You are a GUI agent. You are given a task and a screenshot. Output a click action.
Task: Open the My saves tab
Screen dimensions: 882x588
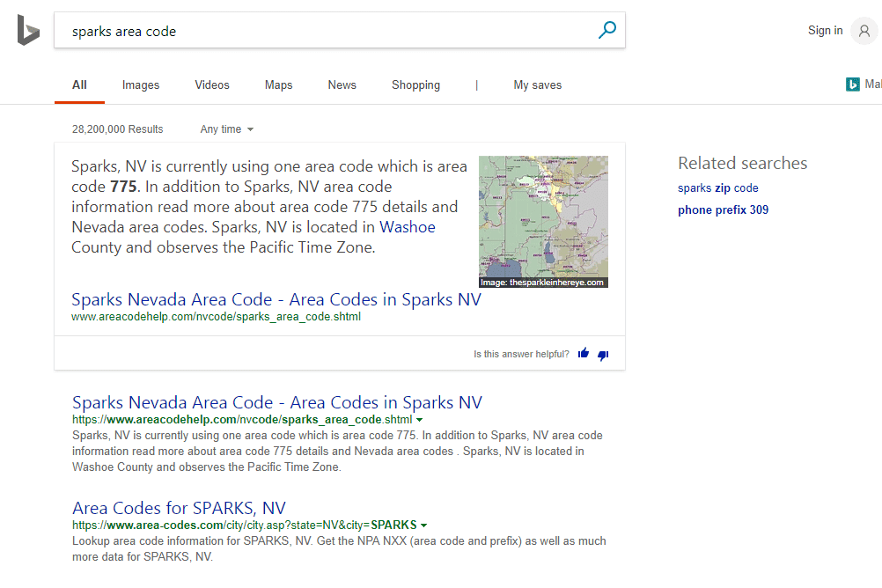click(537, 85)
